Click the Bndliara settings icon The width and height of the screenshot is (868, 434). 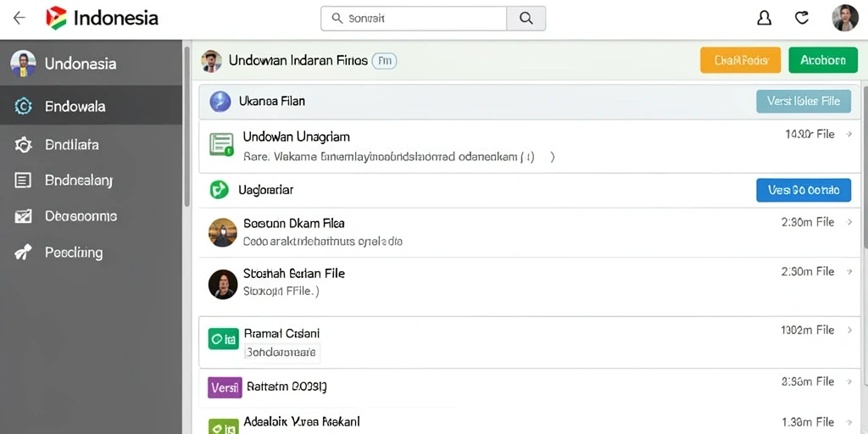23,145
